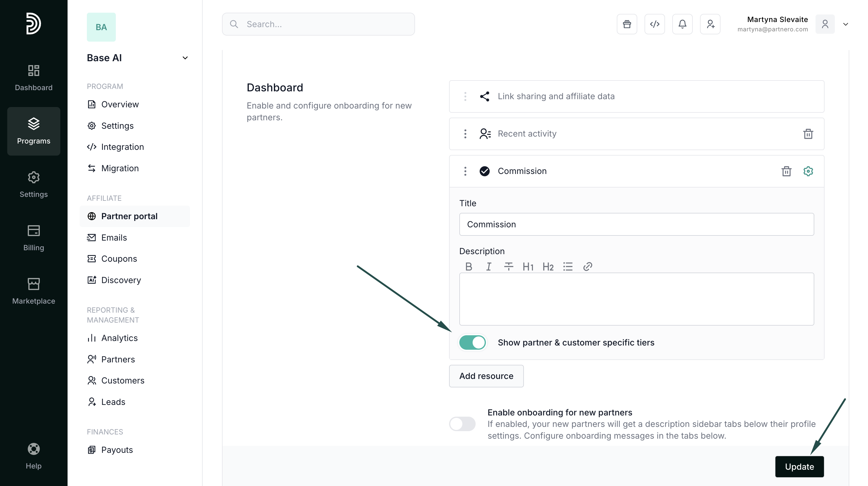
Task: Click the add user icon in header
Action: (710, 24)
